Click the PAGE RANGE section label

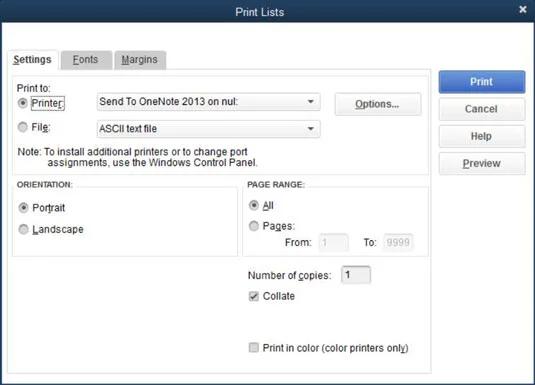[276, 185]
